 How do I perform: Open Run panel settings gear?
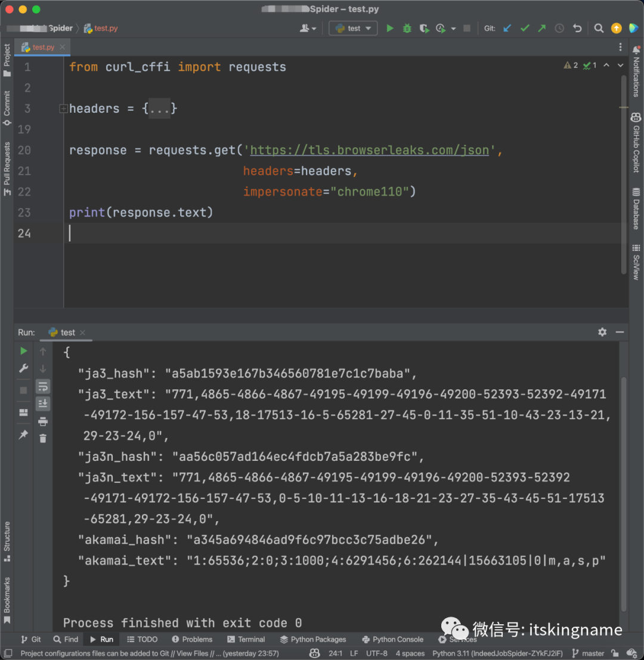(602, 332)
